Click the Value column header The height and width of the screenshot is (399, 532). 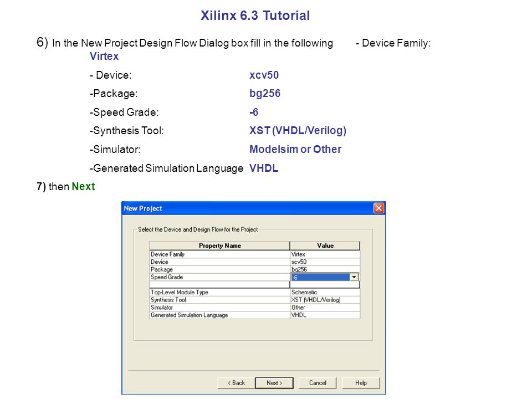(325, 245)
